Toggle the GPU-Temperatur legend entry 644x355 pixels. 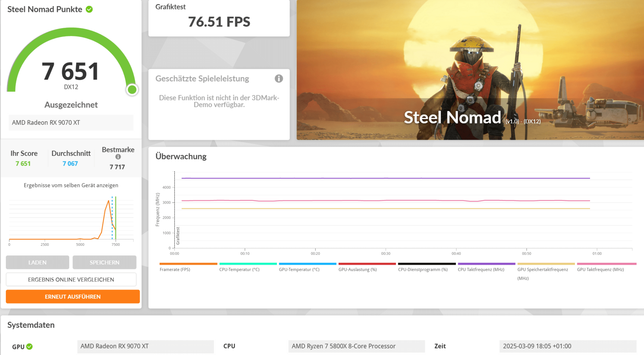click(299, 269)
